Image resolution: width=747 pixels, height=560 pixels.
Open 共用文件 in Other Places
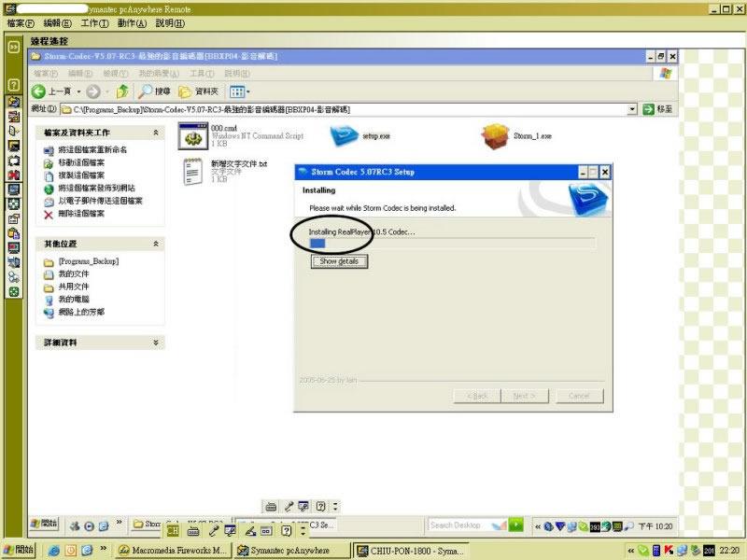tap(74, 287)
